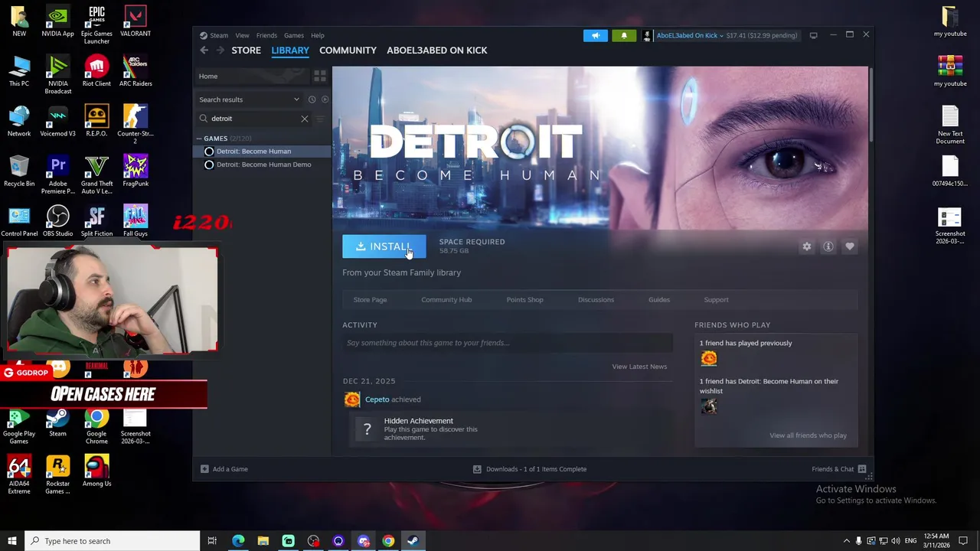Open the Steam announcements megaphone button
980x551 pixels.
click(596, 35)
